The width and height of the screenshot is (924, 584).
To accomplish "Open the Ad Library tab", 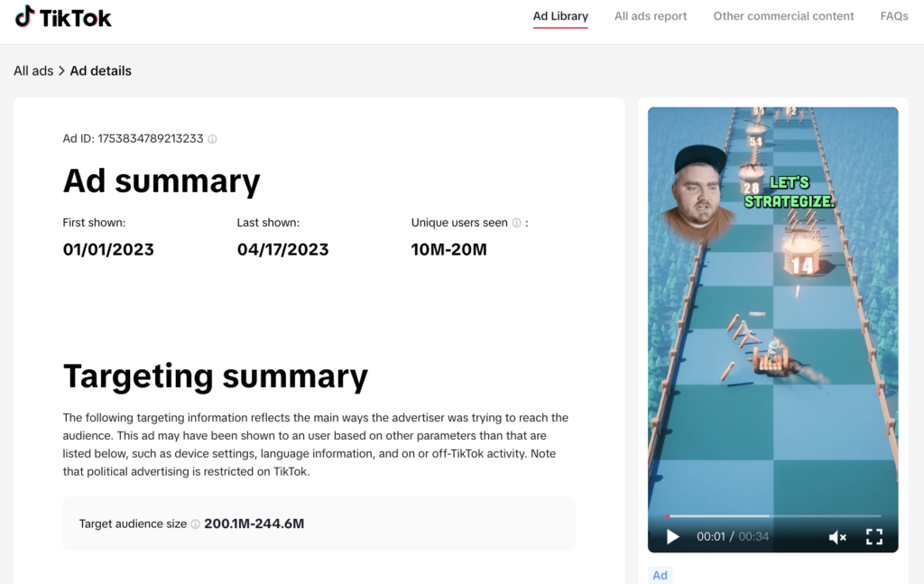I will (560, 16).
